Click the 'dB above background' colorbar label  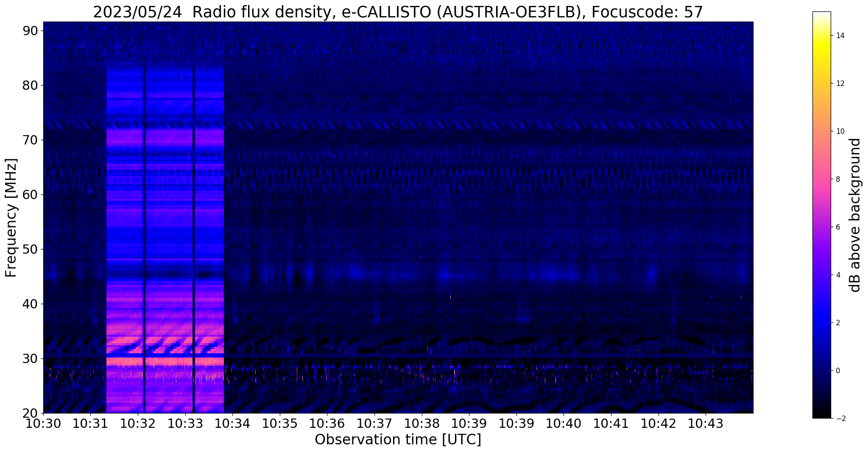click(855, 215)
